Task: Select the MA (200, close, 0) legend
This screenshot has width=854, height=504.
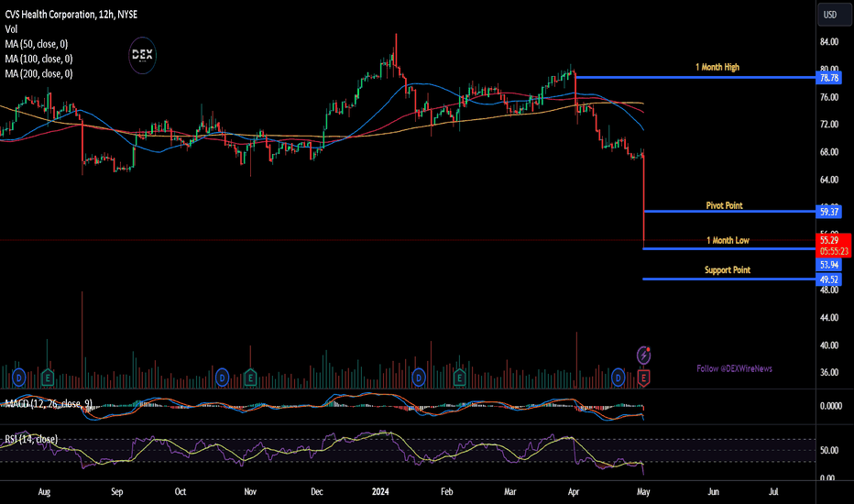Action: tap(38, 73)
